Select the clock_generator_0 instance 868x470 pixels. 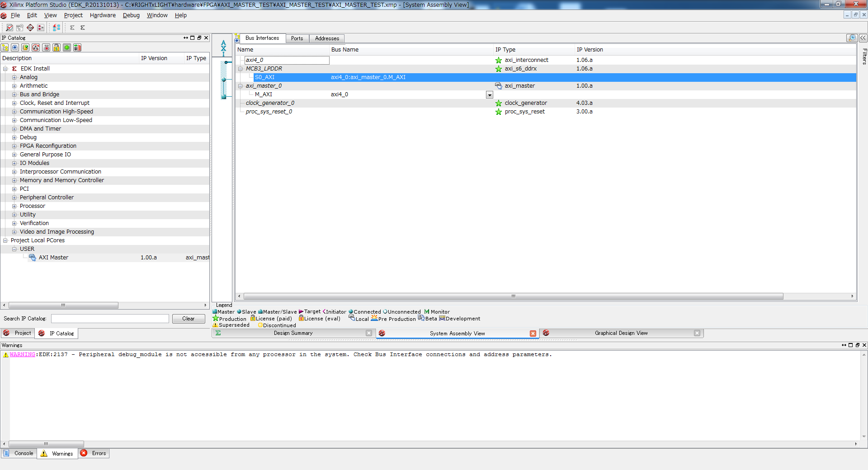[270, 103]
